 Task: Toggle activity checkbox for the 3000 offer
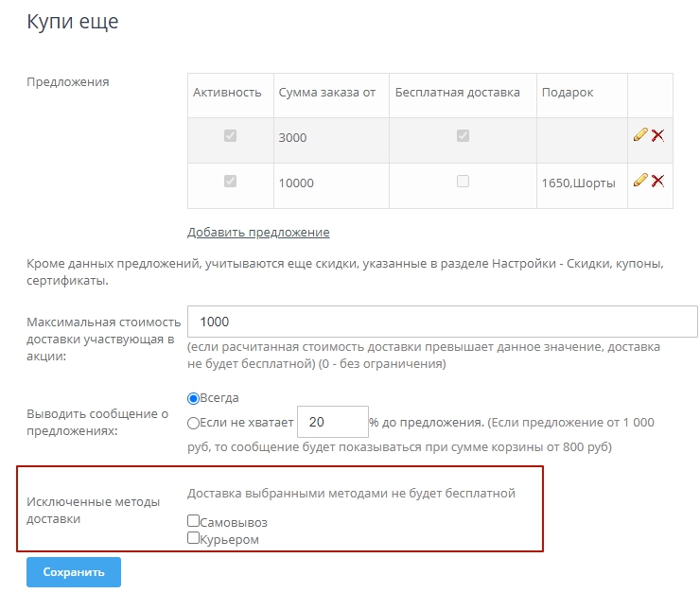230,136
